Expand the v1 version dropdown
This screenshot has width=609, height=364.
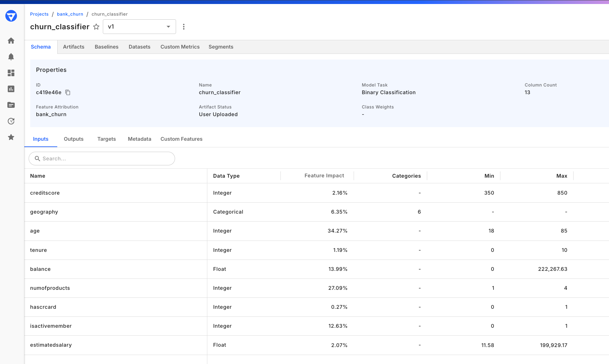pyautogui.click(x=139, y=27)
